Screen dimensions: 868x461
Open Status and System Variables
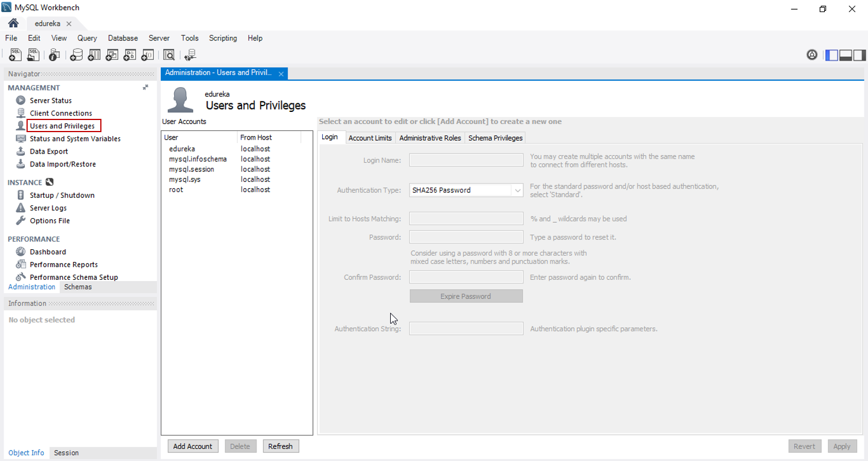(x=75, y=138)
